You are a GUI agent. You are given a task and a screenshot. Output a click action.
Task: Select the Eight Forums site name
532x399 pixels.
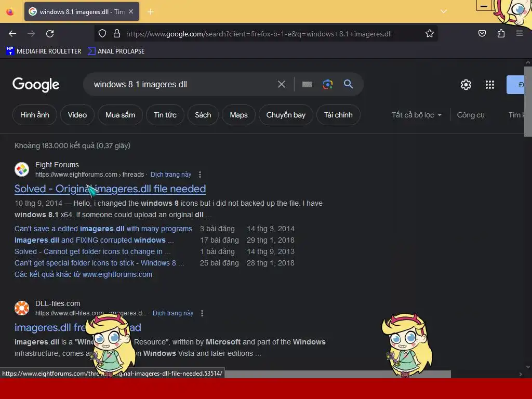click(57, 165)
